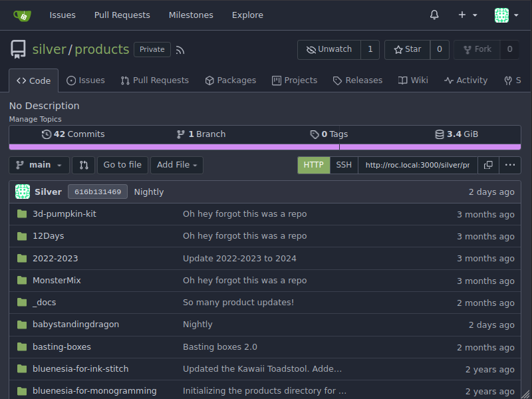Open the babystandingdragon folder name
Image resolution: width=532 pixels, height=399 pixels.
pos(76,325)
